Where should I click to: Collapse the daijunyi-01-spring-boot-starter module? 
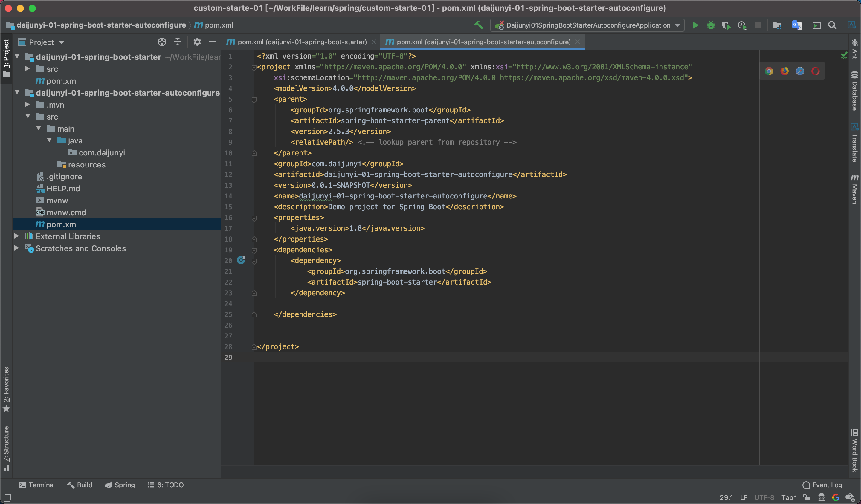[x=17, y=56]
